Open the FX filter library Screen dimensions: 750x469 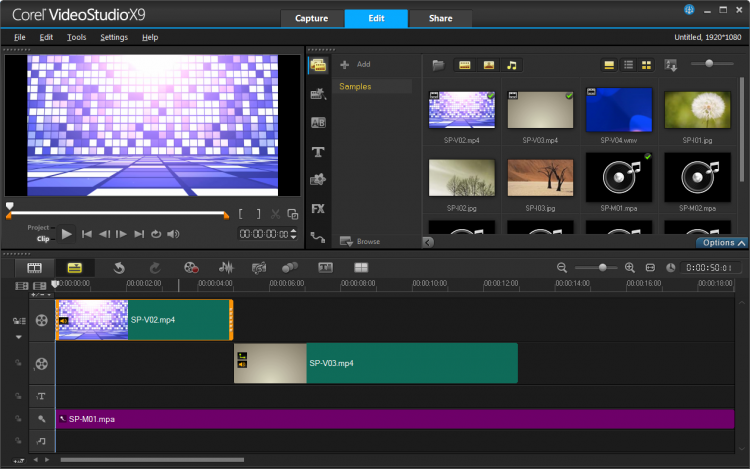(318, 209)
